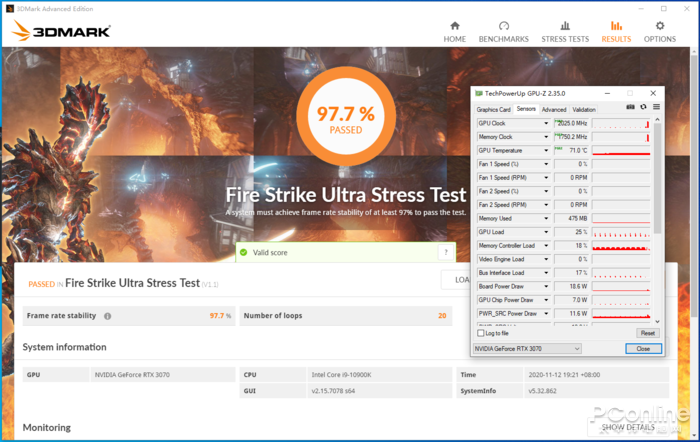Click the valid score help question mark
Screen dimensions: 700x442
point(444,253)
